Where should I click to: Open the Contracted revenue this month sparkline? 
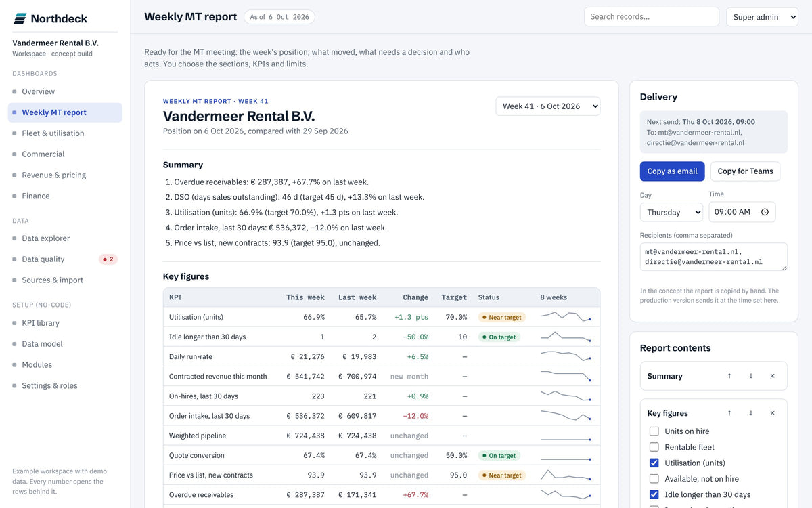coord(566,376)
